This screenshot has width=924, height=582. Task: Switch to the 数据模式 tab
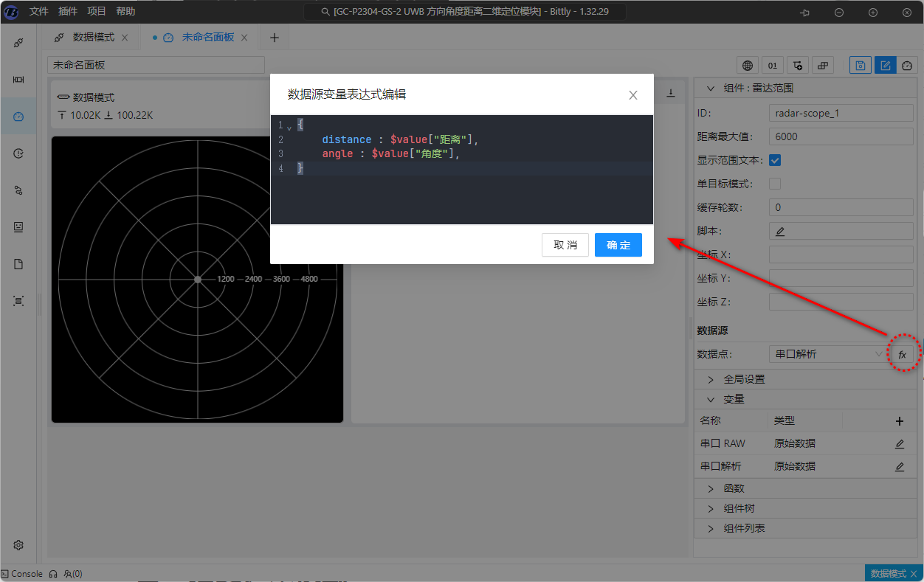(93, 38)
